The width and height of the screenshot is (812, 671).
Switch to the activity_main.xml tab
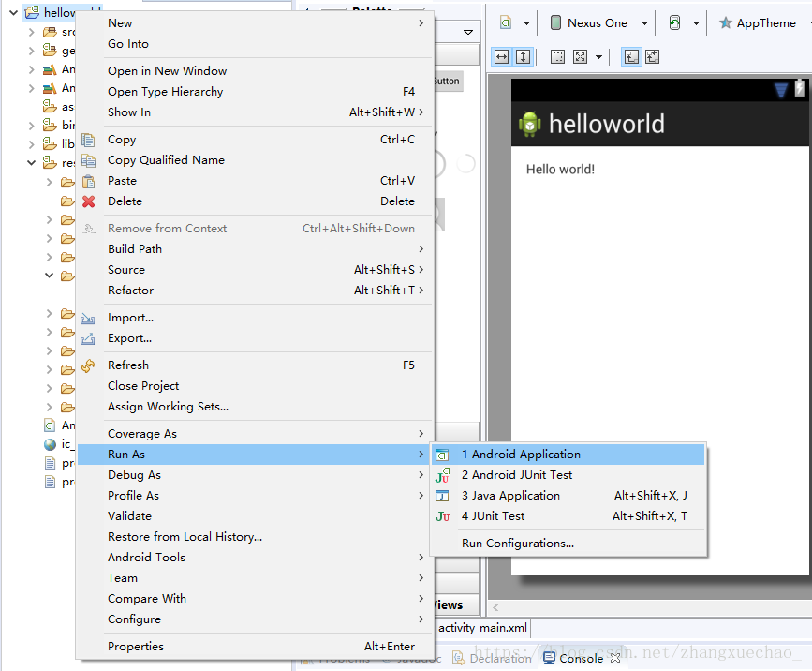(482, 628)
